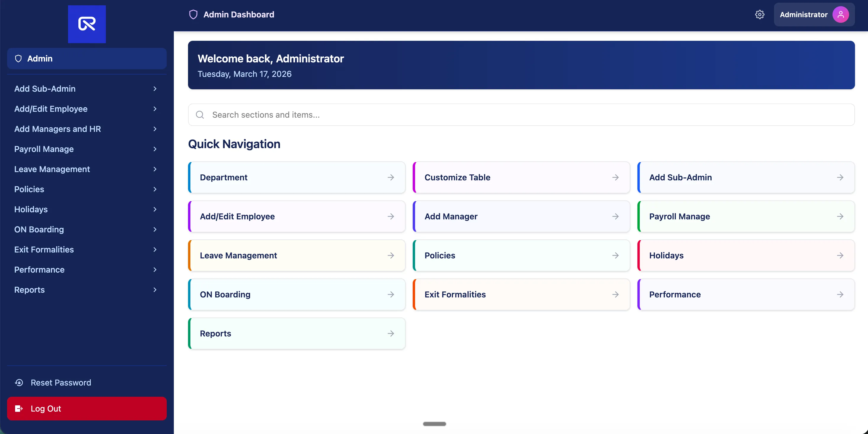Click the Reset Password clock icon

pyautogui.click(x=19, y=383)
